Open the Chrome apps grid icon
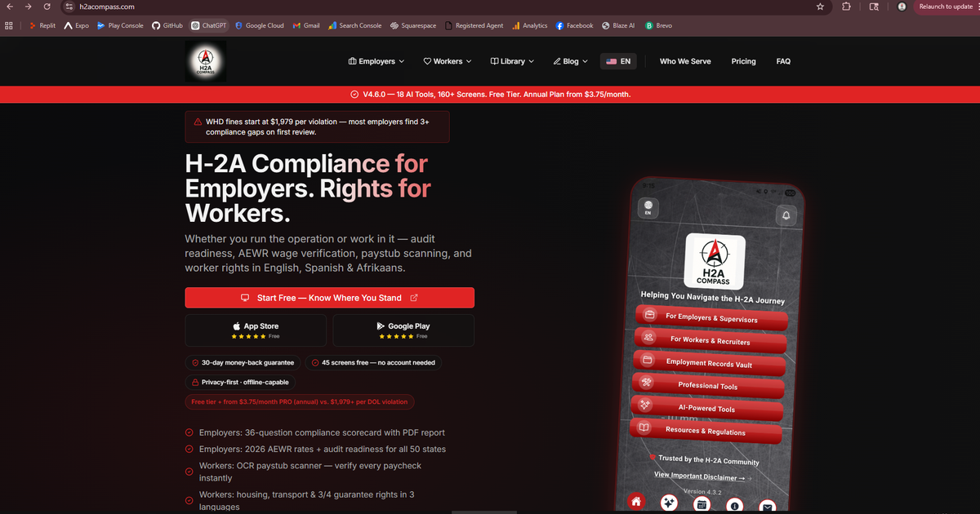 click(x=9, y=25)
